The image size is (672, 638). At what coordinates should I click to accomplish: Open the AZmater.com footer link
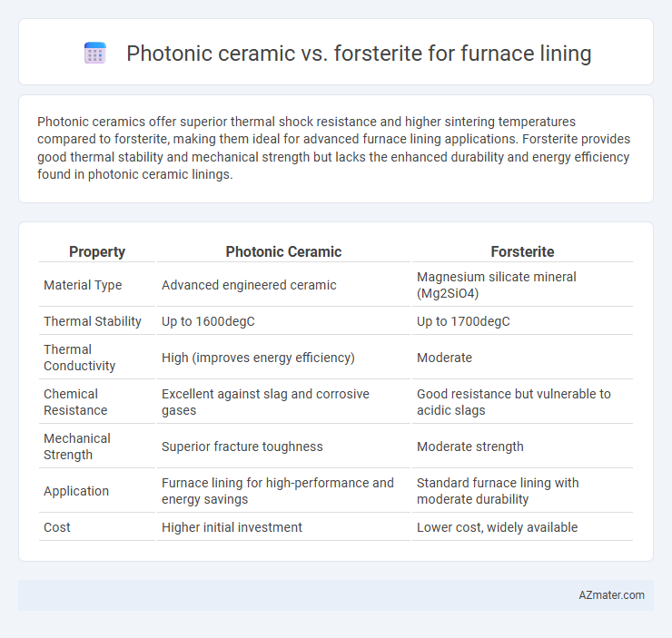611,595
